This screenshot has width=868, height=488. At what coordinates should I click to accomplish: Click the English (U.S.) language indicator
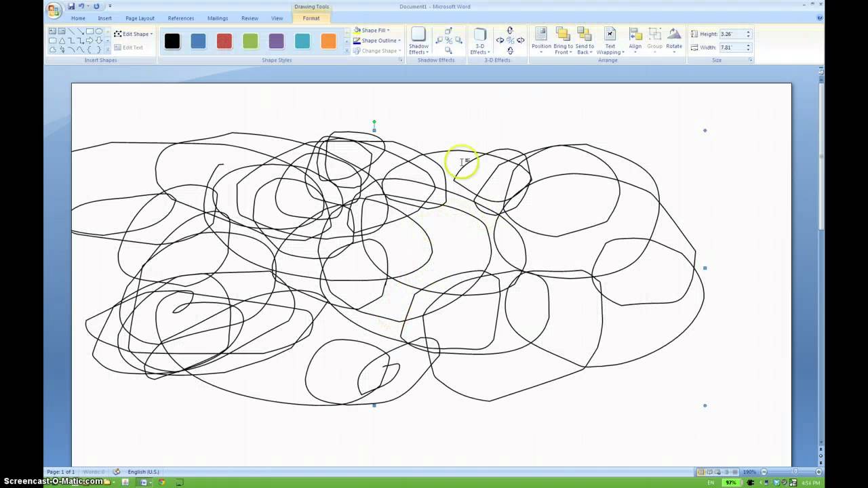143,472
